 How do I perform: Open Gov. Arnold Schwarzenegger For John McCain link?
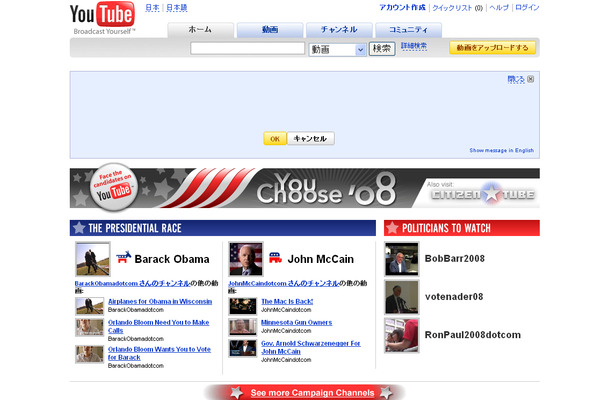(x=310, y=347)
